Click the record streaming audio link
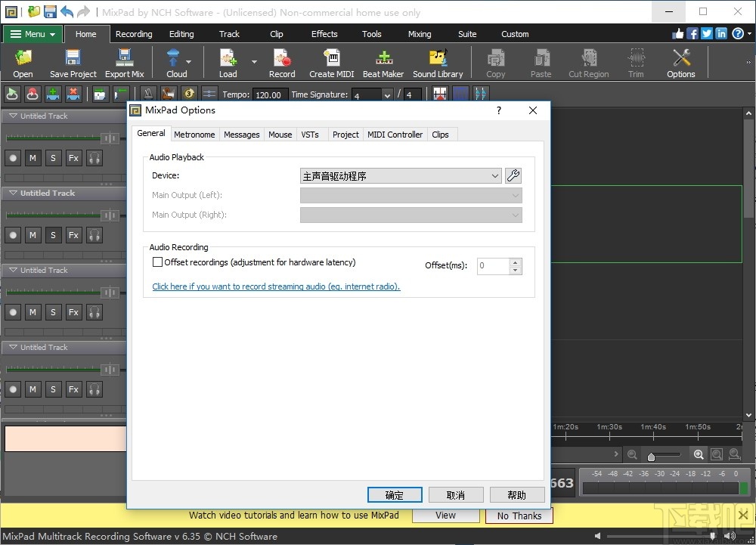This screenshot has width=756, height=545. pyautogui.click(x=276, y=286)
